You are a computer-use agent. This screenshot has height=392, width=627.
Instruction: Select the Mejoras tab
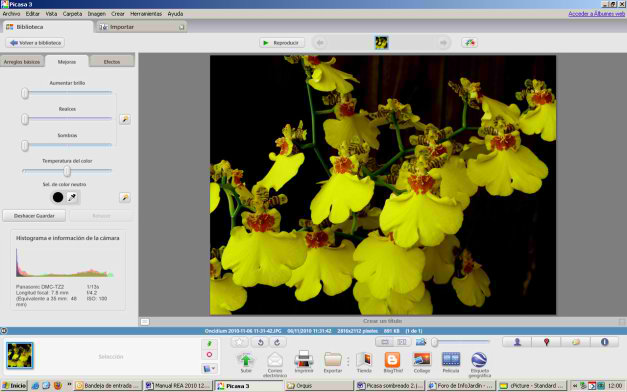pyautogui.click(x=67, y=62)
